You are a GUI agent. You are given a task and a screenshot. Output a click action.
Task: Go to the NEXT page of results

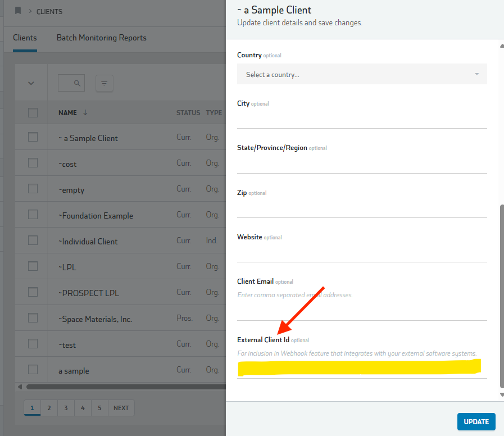coord(121,408)
